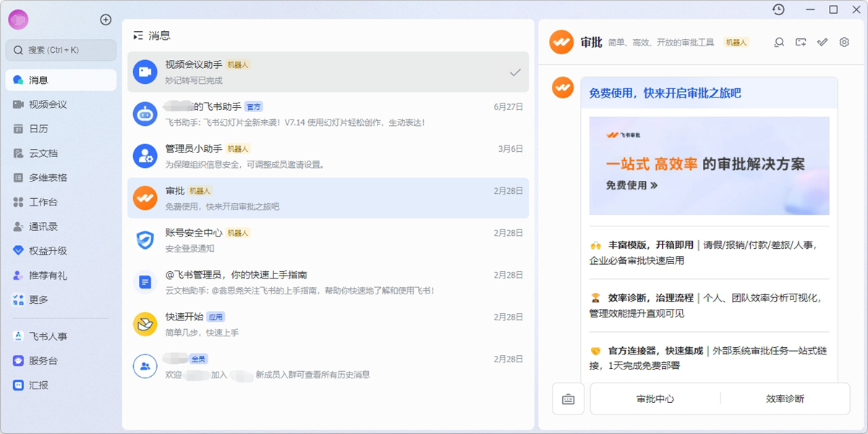Open the 通讯录 contacts icon
868x434 pixels.
pyautogui.click(x=18, y=226)
